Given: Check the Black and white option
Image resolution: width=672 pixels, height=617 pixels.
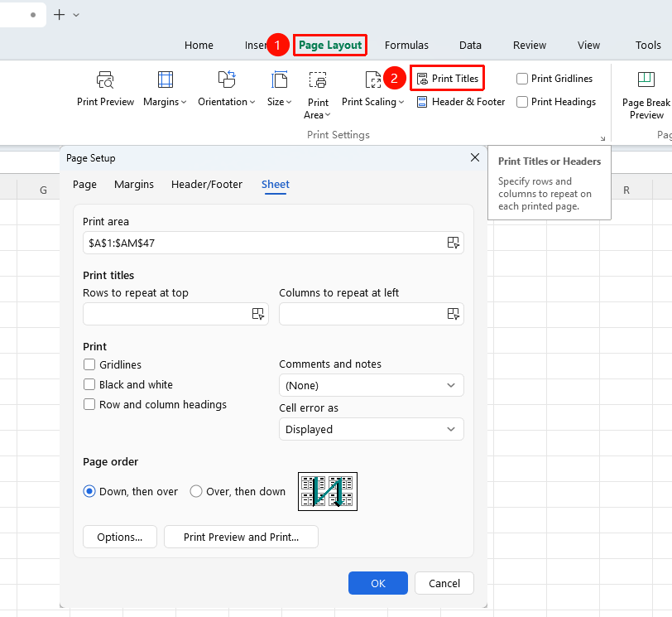Looking at the screenshot, I should (89, 384).
